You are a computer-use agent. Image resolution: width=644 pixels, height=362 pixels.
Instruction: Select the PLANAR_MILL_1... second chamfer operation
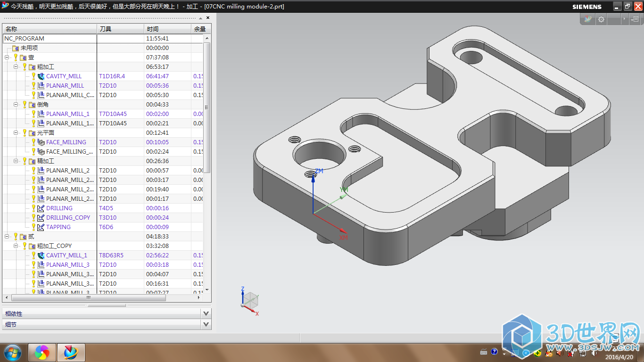click(70, 123)
